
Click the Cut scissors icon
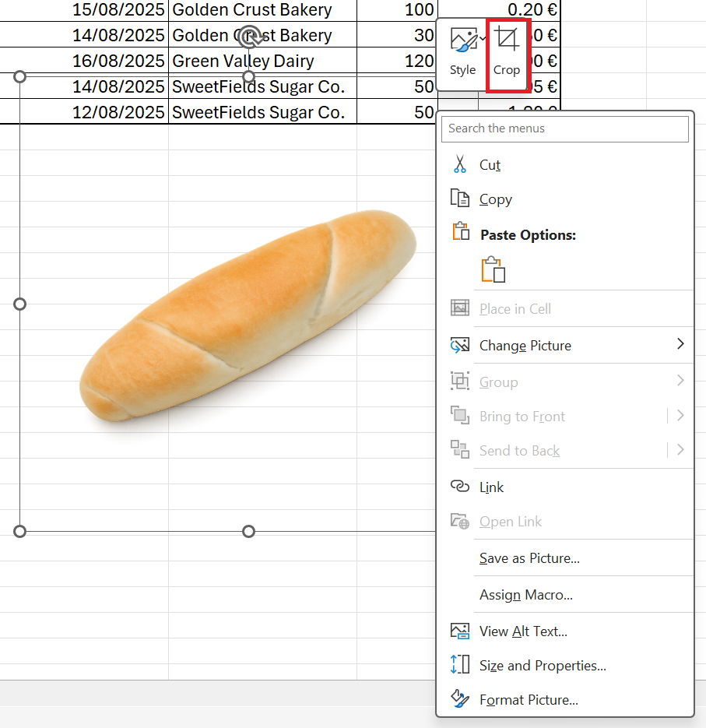coord(459,164)
